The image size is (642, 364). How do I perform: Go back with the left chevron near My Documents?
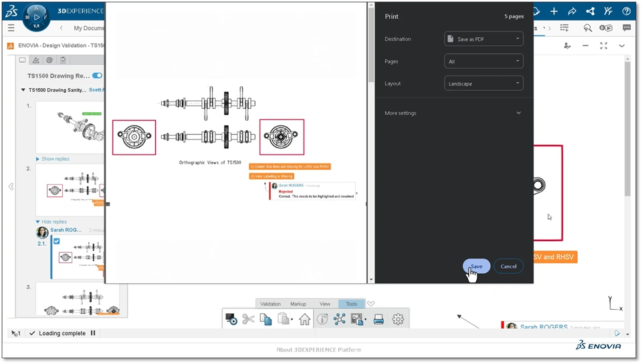coord(62,28)
